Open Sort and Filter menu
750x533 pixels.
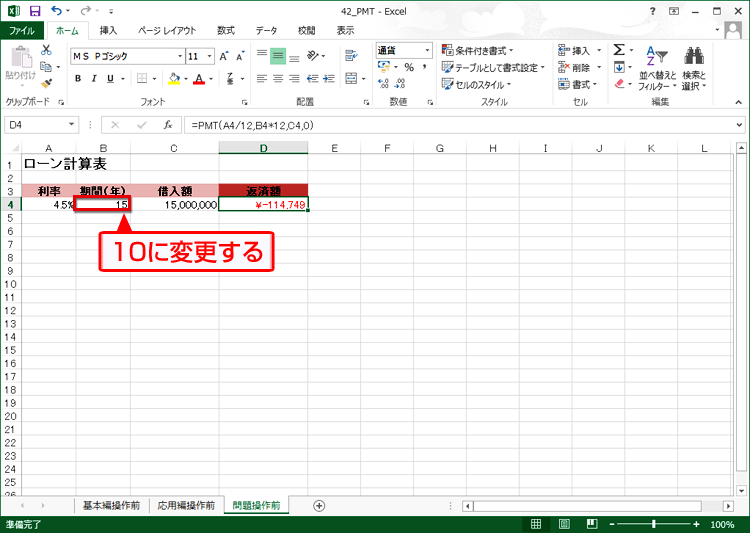pyautogui.click(x=657, y=68)
